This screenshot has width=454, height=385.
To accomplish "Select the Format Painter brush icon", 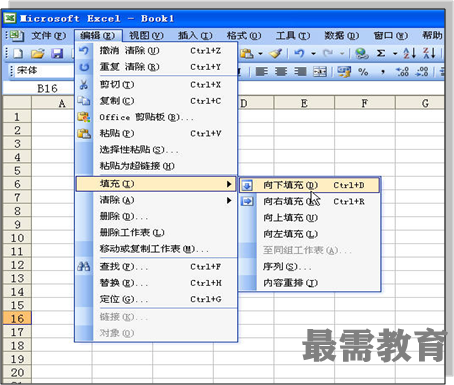I will pos(276,53).
